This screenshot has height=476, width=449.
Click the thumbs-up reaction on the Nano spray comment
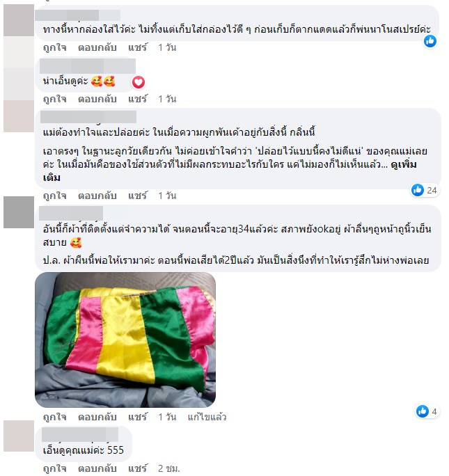[x=430, y=41]
